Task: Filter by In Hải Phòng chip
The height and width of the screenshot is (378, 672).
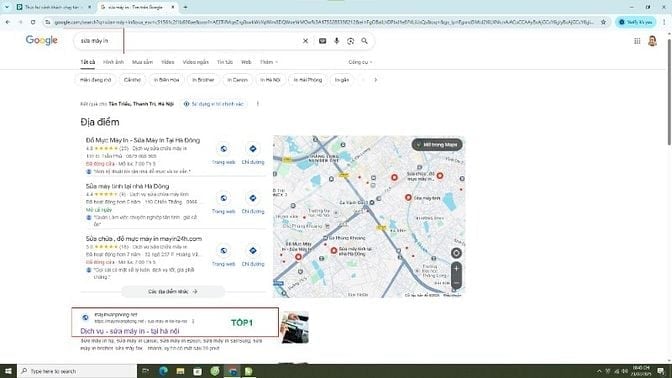Action: [x=308, y=80]
